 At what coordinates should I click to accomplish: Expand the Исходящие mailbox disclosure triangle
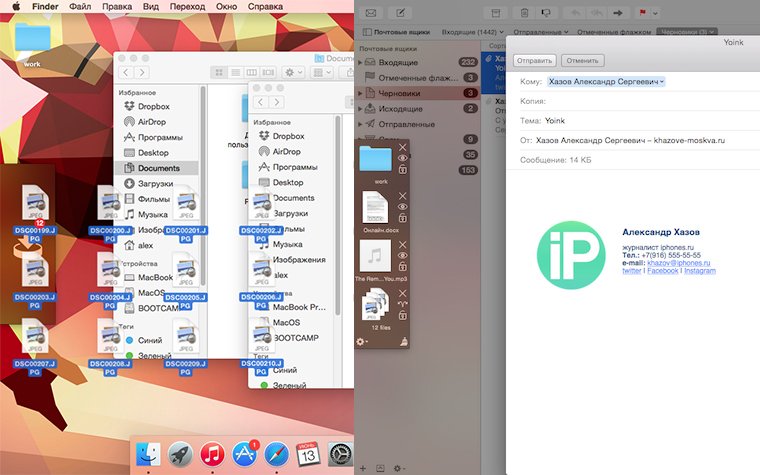360,109
